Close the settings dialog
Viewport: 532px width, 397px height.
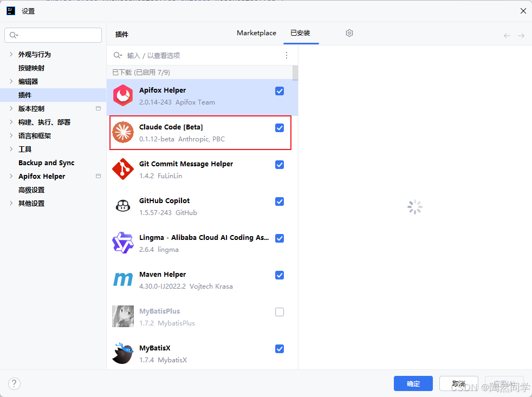[x=523, y=11]
